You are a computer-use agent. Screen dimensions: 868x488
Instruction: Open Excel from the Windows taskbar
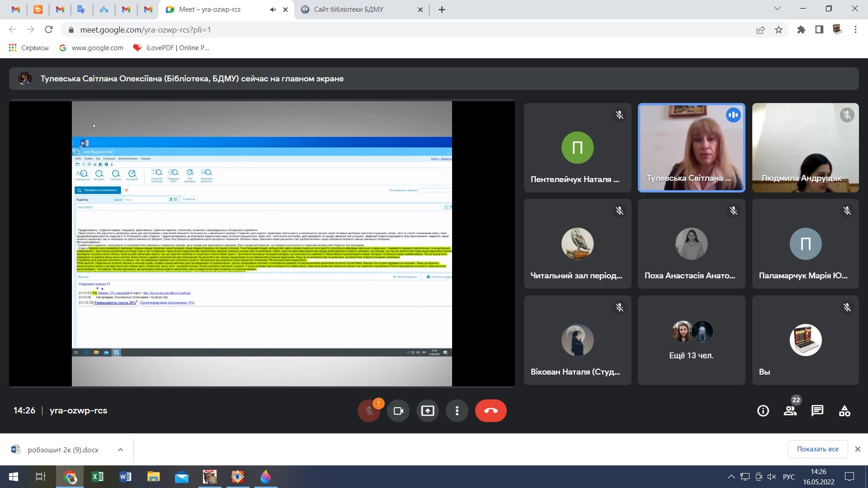[97, 477]
